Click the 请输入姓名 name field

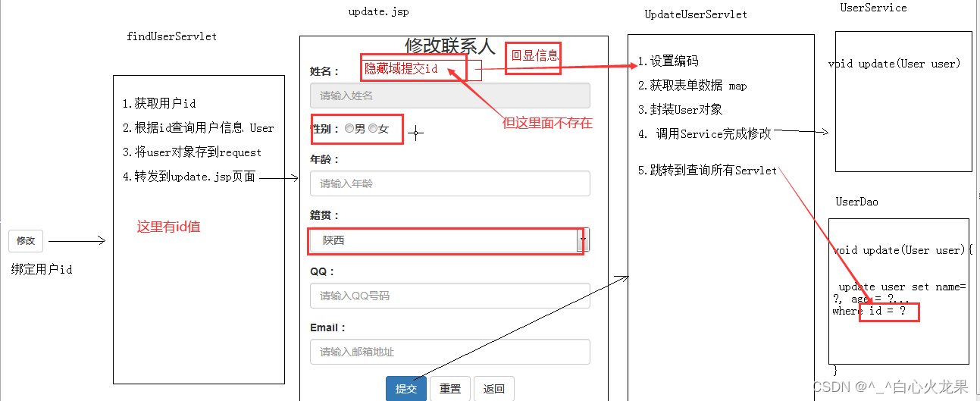[449, 96]
